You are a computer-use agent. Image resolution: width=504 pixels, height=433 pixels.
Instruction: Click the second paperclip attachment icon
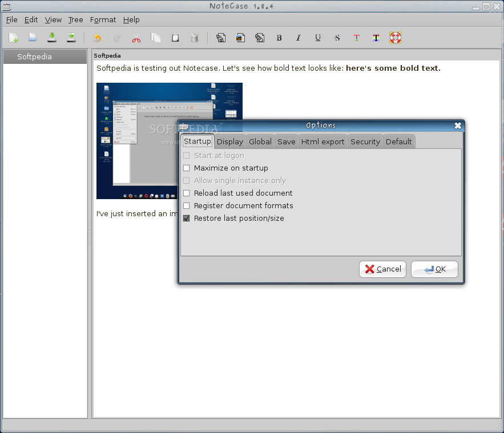coord(260,38)
